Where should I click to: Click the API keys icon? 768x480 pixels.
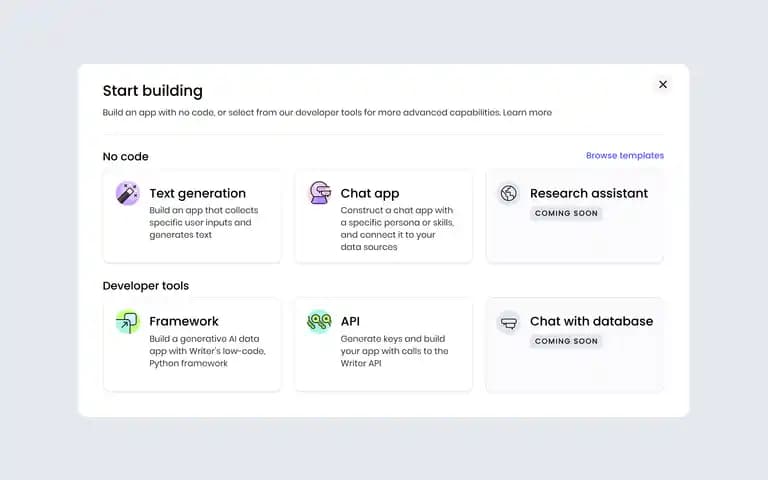pos(319,321)
